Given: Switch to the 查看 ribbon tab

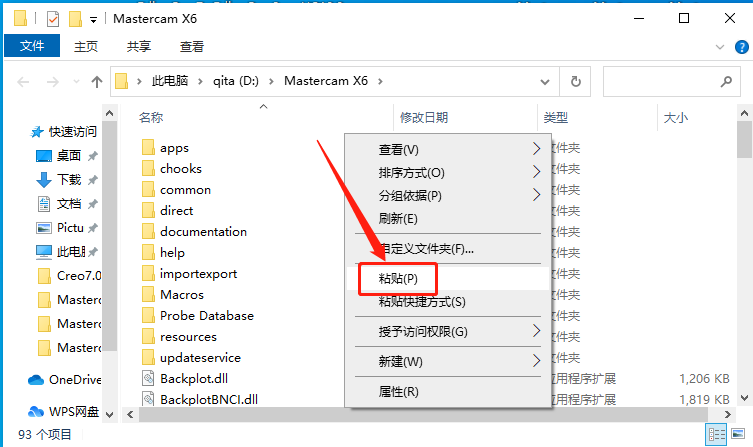Looking at the screenshot, I should pos(192,47).
